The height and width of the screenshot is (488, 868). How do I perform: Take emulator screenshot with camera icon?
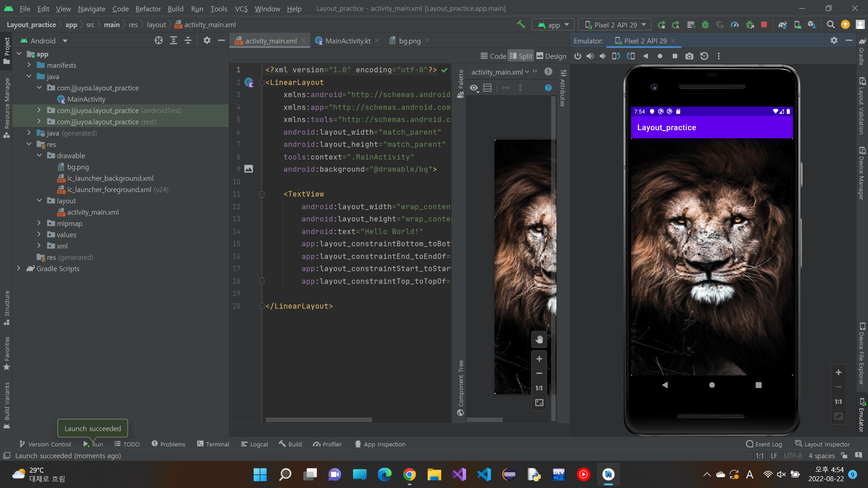click(x=689, y=56)
